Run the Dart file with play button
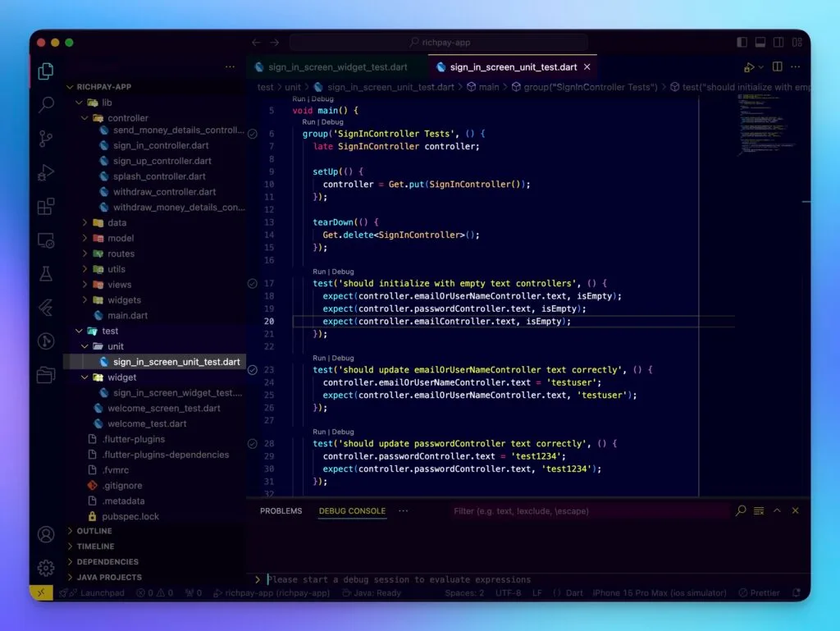The height and width of the screenshot is (631, 840). coord(749,67)
